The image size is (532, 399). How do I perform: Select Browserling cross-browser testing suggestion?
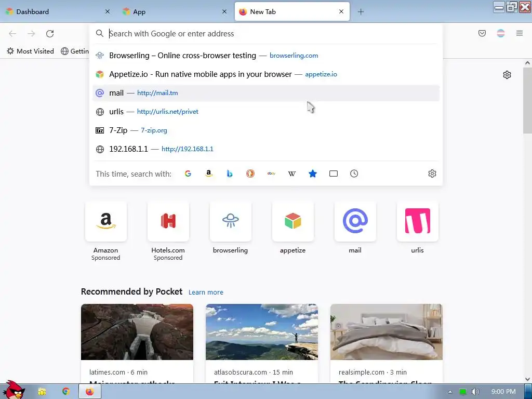[x=266, y=56]
